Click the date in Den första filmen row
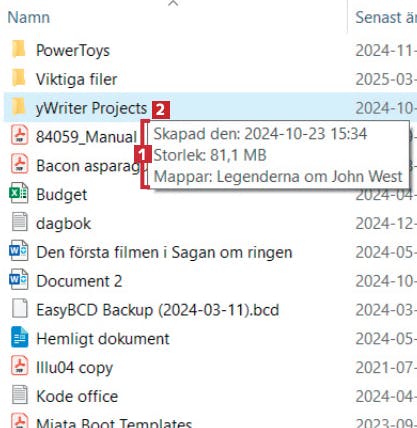This screenshot has height=428, width=417. click(x=386, y=252)
